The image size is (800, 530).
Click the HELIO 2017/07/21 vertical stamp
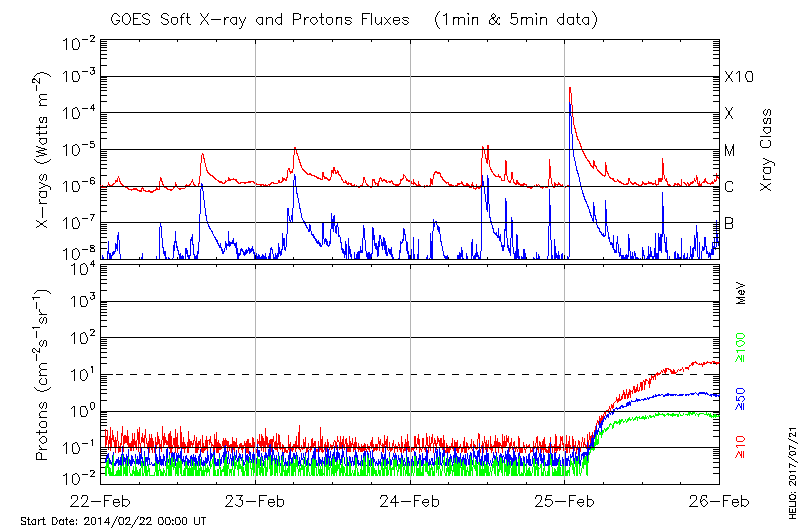point(790,468)
